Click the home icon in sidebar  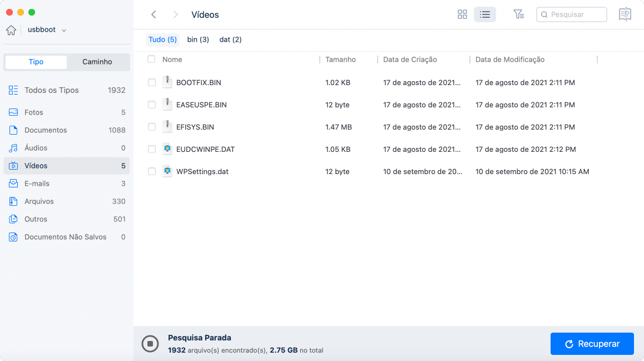click(x=11, y=30)
